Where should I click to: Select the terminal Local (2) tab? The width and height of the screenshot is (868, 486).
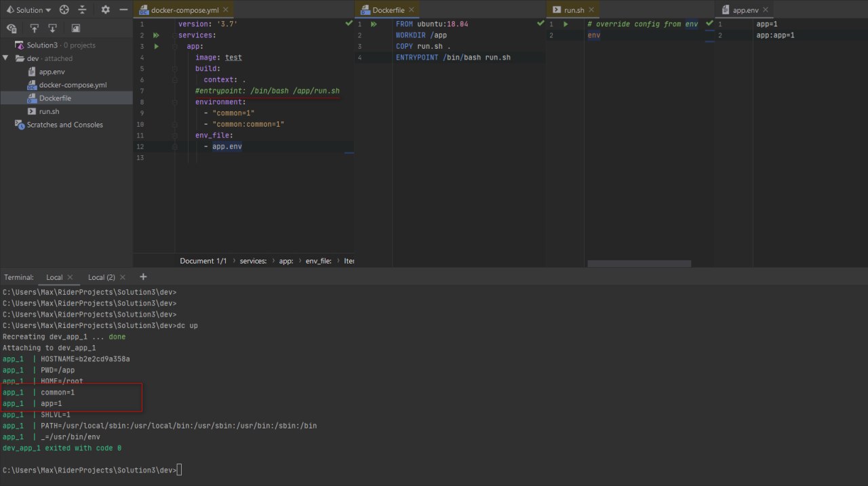pyautogui.click(x=102, y=277)
